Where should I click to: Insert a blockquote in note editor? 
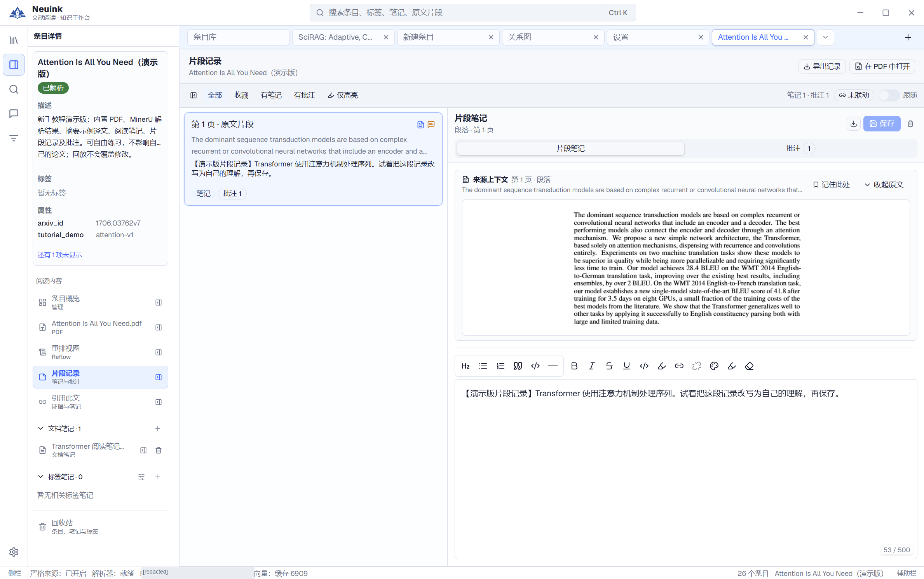pos(518,366)
